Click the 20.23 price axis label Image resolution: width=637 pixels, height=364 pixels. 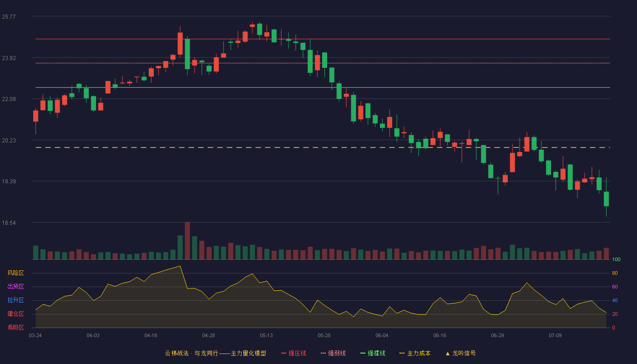click(x=9, y=141)
